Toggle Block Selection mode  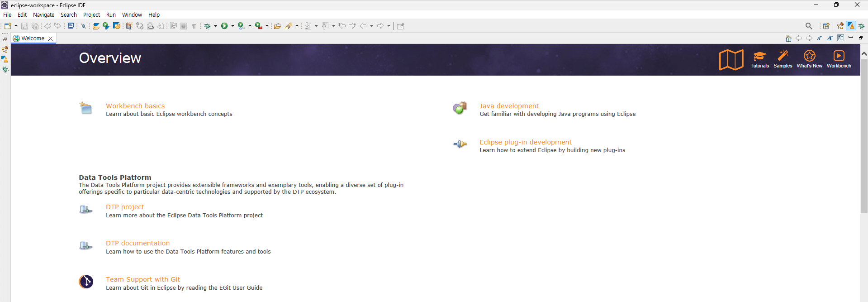[184, 26]
